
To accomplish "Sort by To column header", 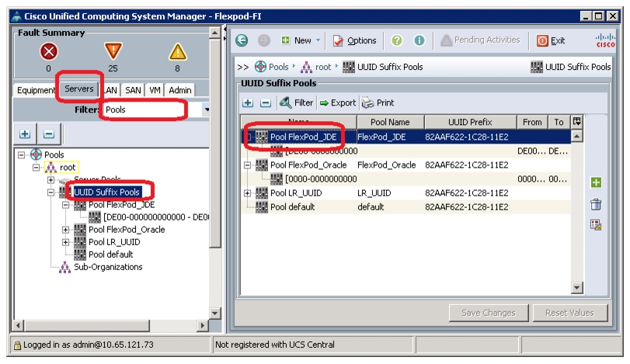I will point(559,122).
